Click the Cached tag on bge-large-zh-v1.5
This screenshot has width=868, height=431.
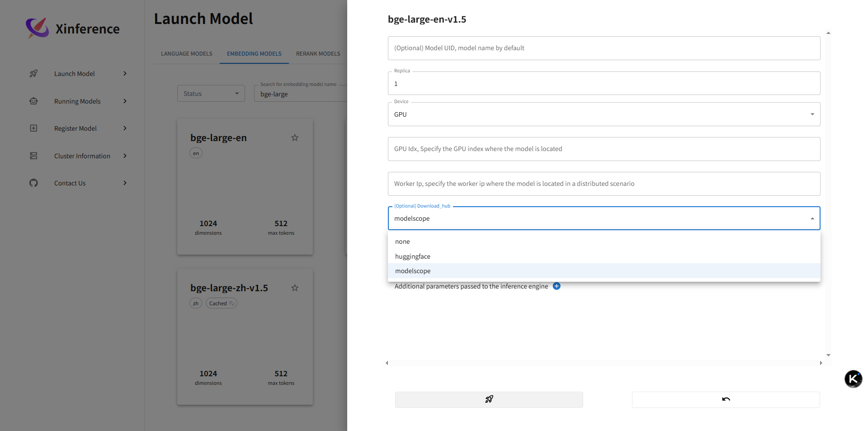click(222, 303)
